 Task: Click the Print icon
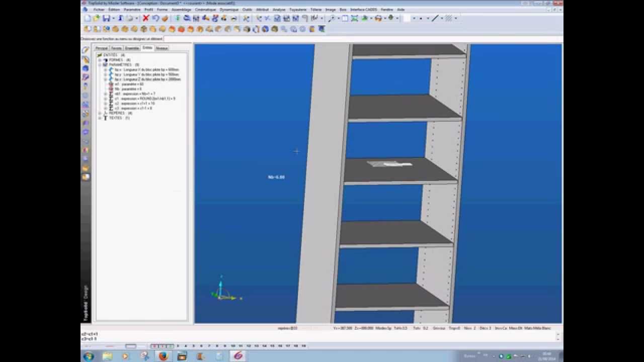[129, 18]
